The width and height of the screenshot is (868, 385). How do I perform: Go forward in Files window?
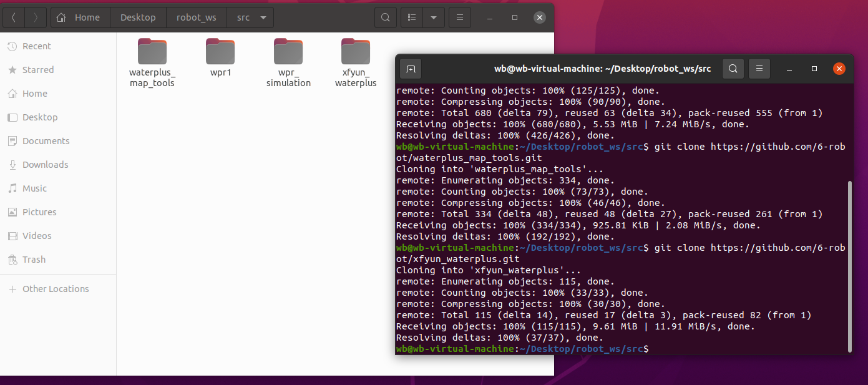coord(36,17)
